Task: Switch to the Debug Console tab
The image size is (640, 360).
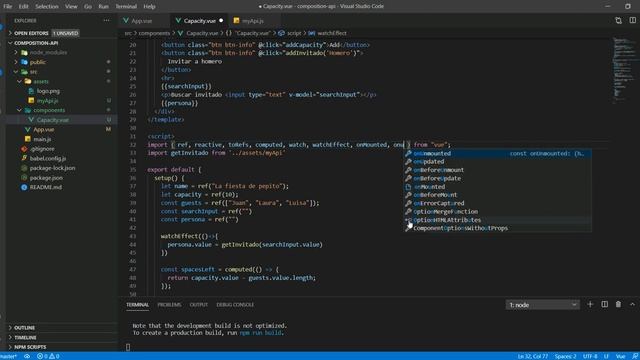Action: (235, 305)
